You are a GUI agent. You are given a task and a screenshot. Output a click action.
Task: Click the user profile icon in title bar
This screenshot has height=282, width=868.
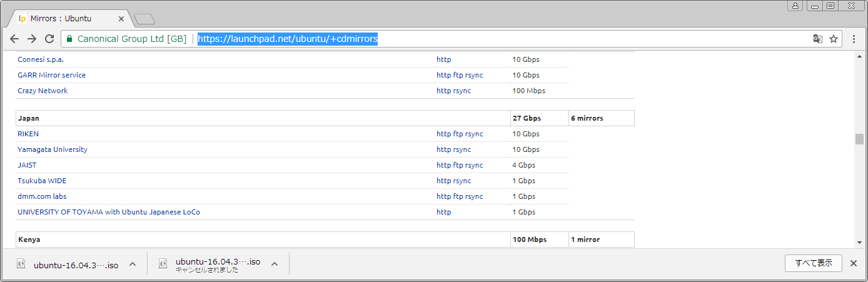[x=795, y=6]
